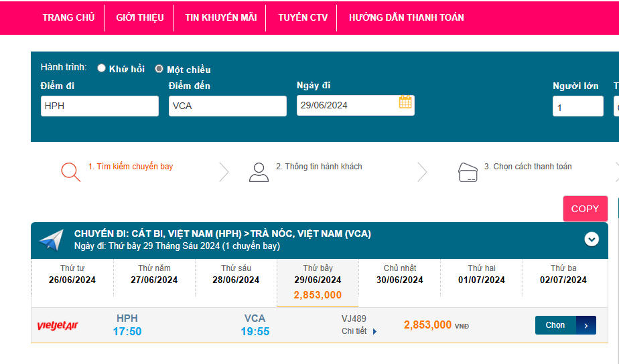The height and width of the screenshot is (364, 619).
Task: Open the Ngày đi date picker field
Action: [x=347, y=105]
